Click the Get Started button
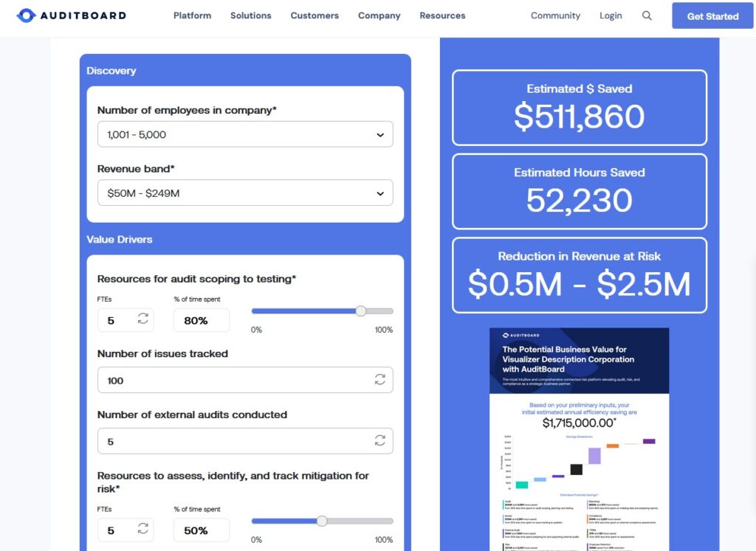This screenshot has height=551, width=756. [x=712, y=16]
